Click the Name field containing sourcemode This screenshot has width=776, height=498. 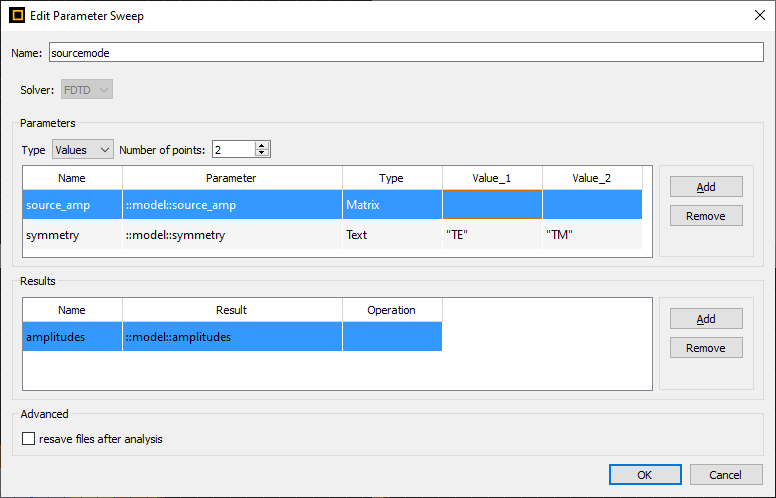pos(405,52)
